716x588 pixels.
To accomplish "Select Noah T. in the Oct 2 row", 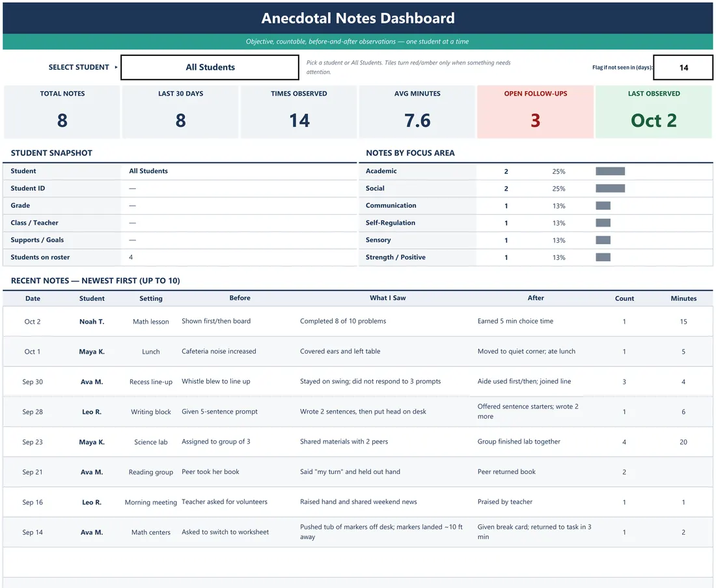I will 92,322.
